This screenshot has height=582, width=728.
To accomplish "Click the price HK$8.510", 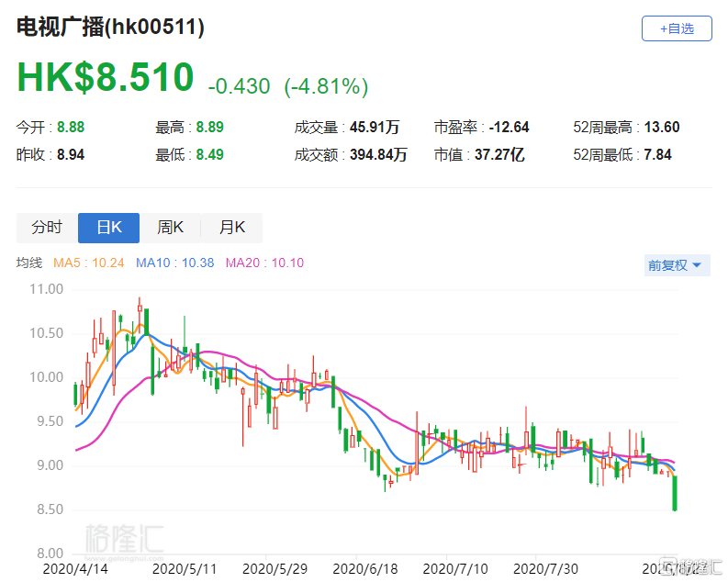I will point(106,77).
